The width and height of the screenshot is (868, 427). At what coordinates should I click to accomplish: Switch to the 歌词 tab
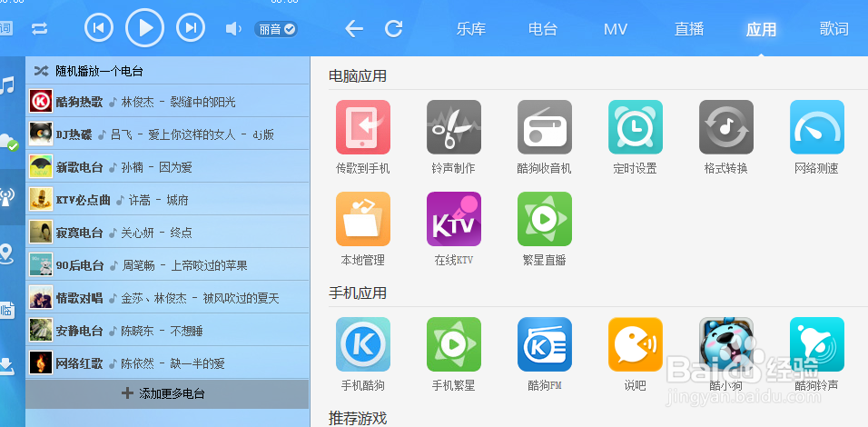(x=834, y=29)
